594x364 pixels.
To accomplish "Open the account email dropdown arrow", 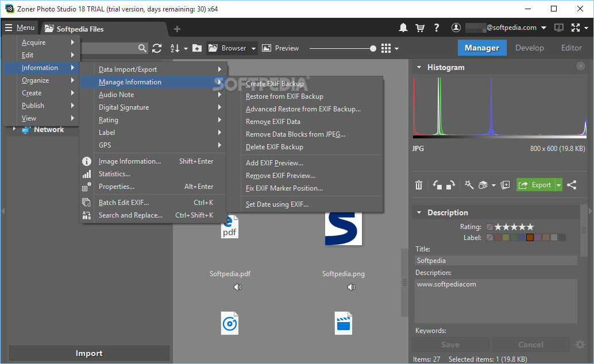I will pyautogui.click(x=543, y=28).
